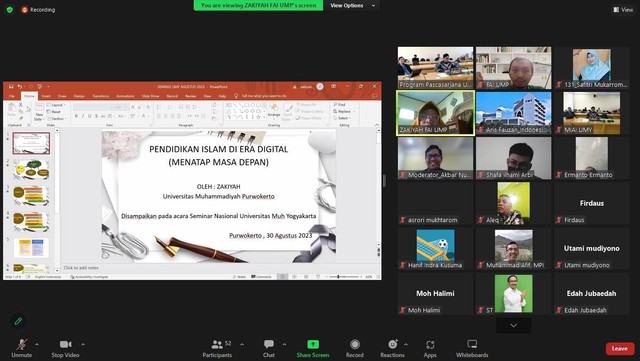Select the Edah Jubaedah participant tile
640x361 pixels.
pos(591,294)
